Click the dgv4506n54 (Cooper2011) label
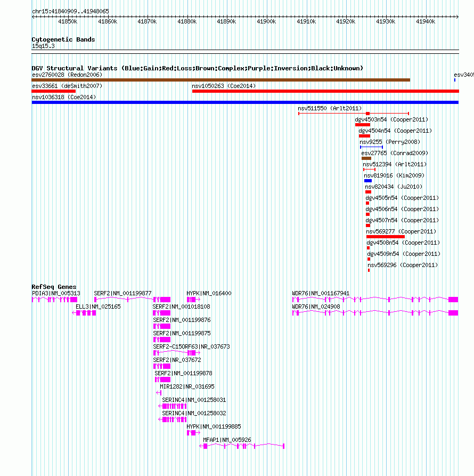 402,209
